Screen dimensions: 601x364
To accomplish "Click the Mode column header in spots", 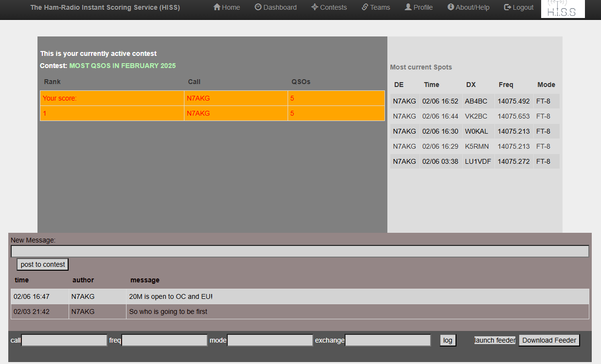I will pyautogui.click(x=546, y=85).
